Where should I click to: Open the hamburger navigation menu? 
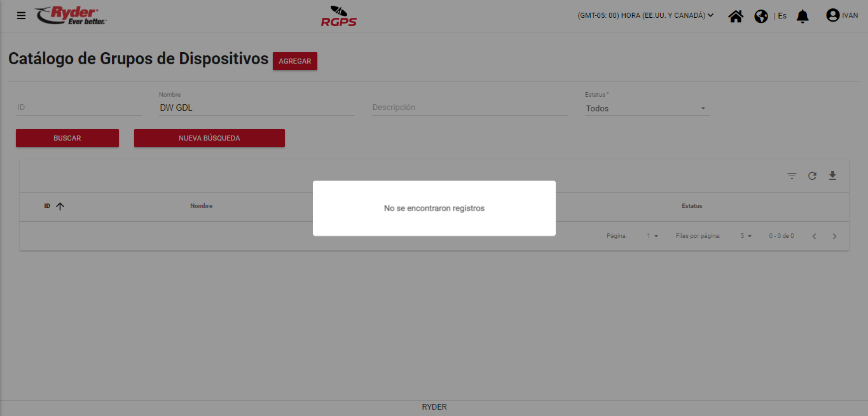[22, 16]
